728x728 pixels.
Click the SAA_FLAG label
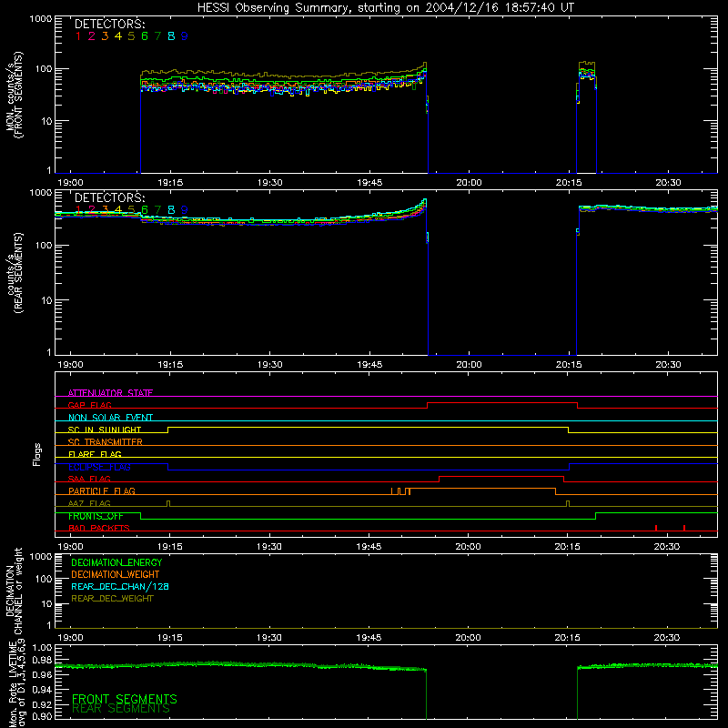[x=89, y=479]
